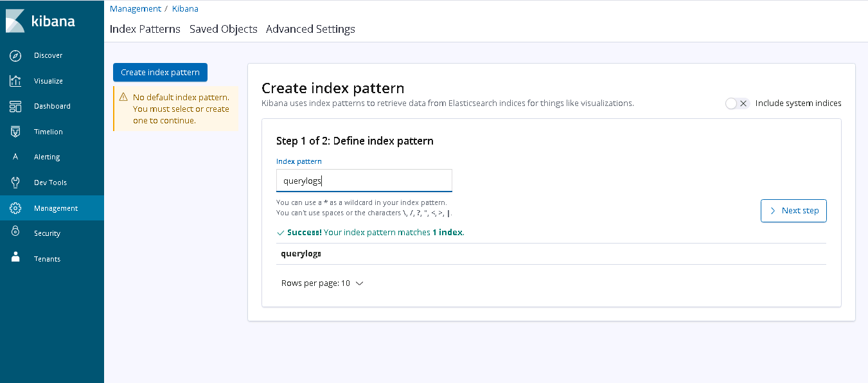Open the Saved Objects tab
This screenshot has width=868, height=383.
click(x=224, y=29)
